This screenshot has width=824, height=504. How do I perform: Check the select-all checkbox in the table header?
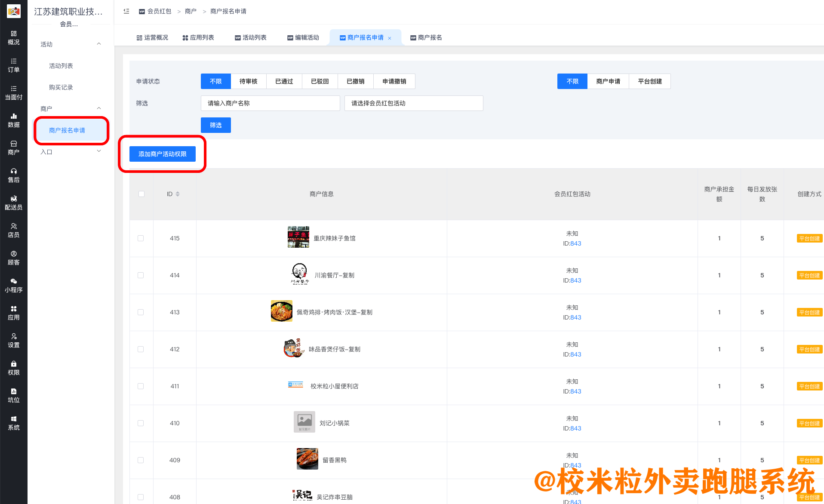tap(141, 194)
